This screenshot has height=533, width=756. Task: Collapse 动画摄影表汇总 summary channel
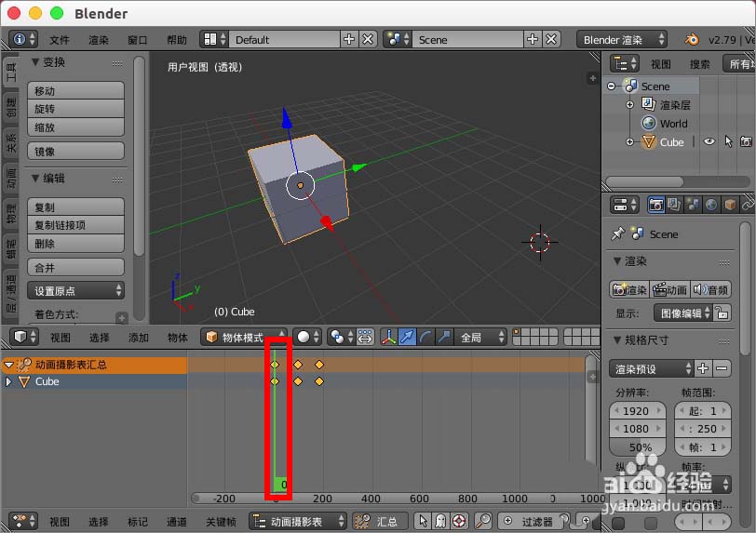[8, 365]
